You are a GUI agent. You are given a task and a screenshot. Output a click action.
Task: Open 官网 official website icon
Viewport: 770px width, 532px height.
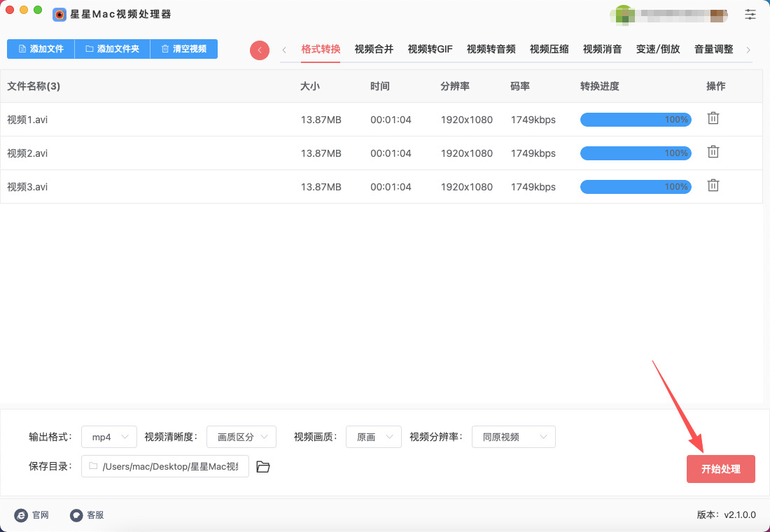coord(21,515)
